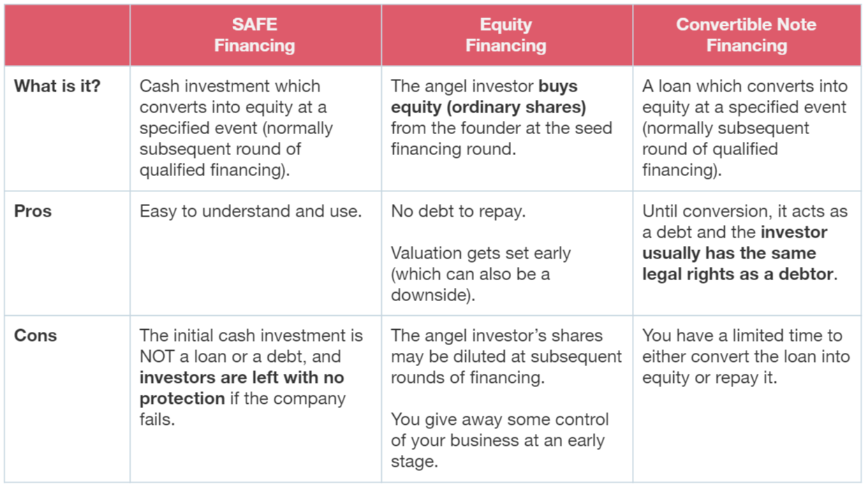Click the empty top-left header cell

[x=67, y=35]
